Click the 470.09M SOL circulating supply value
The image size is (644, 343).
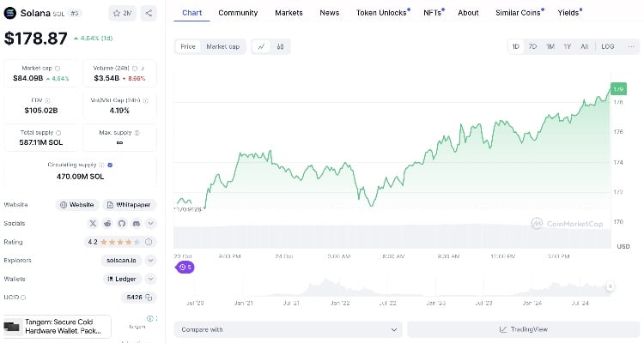click(x=80, y=177)
